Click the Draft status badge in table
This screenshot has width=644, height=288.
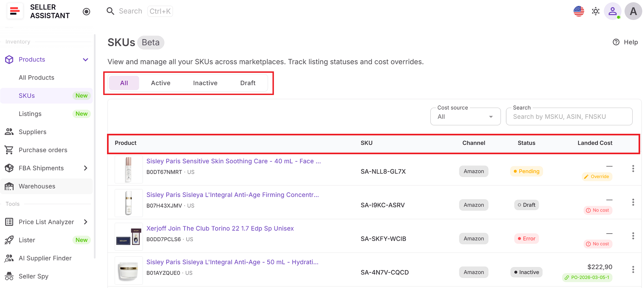pyautogui.click(x=526, y=205)
